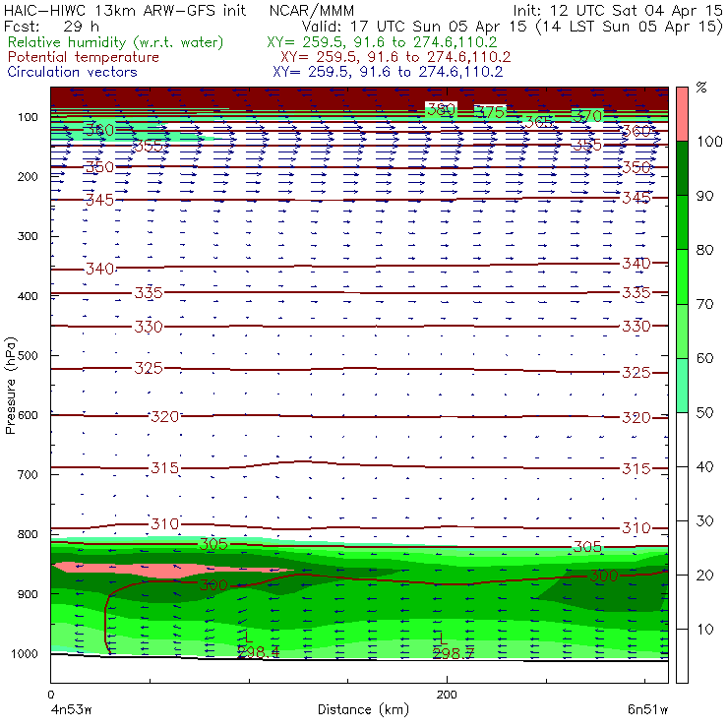This screenshot has height=728, width=728.
Task: Click the green 'Relative humidity (w.r.t. water)' legend label
Action: (x=116, y=42)
